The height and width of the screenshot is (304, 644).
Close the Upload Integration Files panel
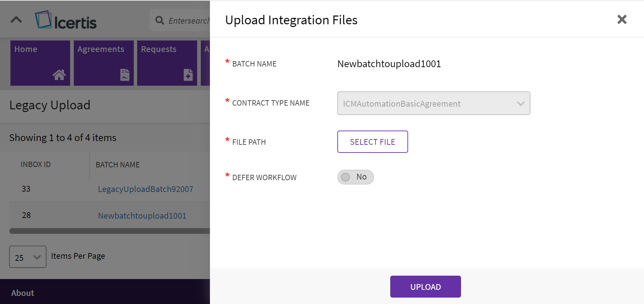(622, 20)
